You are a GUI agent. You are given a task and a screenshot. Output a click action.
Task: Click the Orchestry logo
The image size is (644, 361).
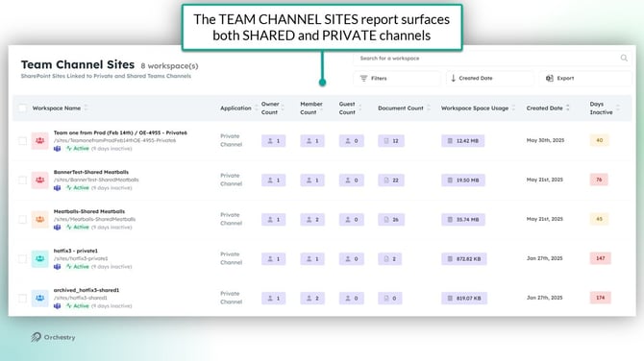(53, 337)
